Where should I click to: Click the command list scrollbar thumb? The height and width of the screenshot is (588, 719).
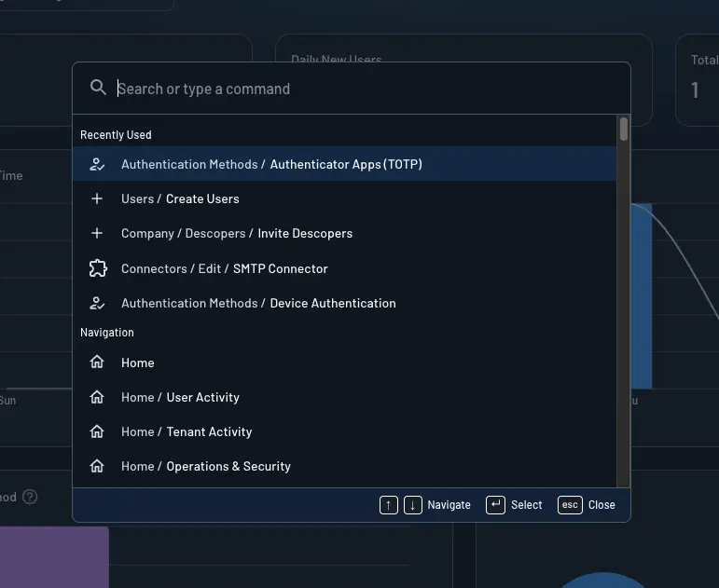click(623, 130)
